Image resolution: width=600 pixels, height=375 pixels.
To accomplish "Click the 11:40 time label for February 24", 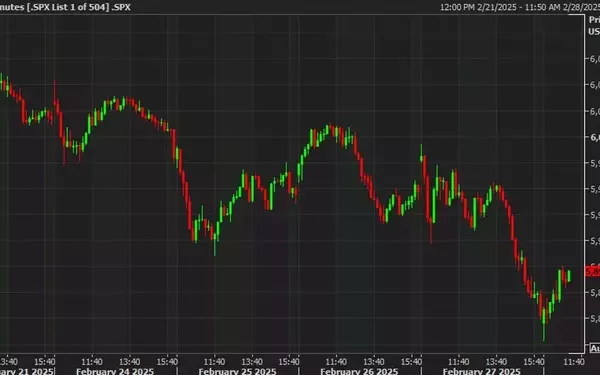I will 92,361.
